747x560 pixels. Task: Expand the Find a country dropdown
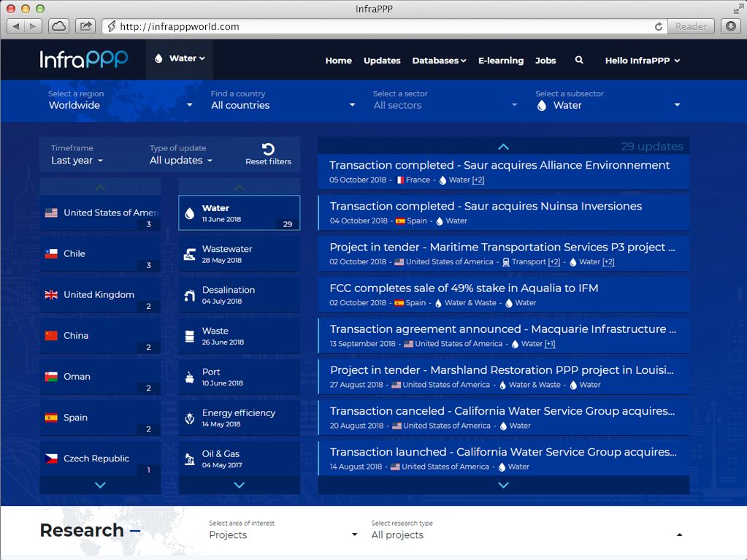[283, 105]
